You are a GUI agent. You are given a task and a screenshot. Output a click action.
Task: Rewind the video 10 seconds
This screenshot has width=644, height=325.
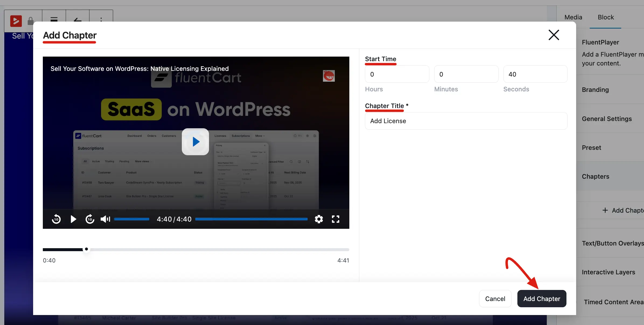pyautogui.click(x=56, y=219)
